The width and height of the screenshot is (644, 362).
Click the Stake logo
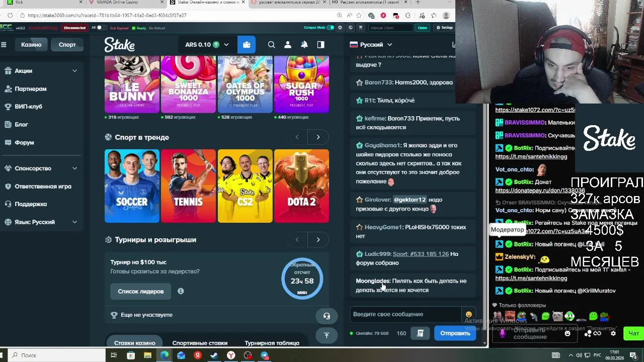(120, 45)
